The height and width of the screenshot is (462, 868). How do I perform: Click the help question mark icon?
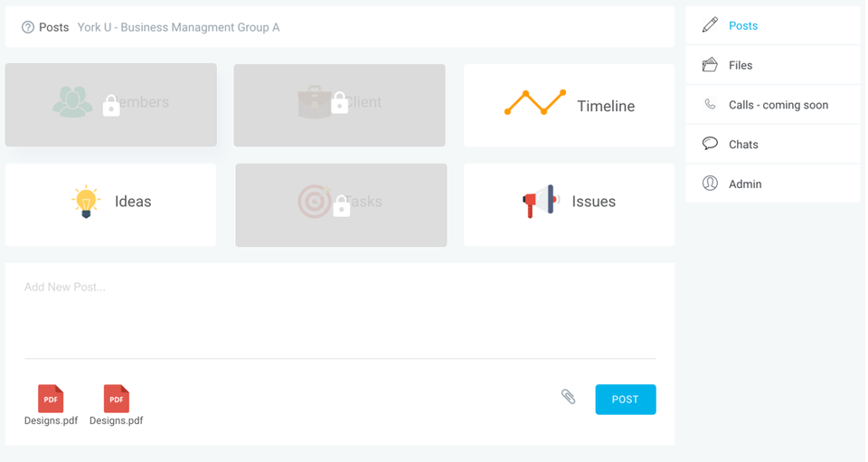pyautogui.click(x=28, y=27)
